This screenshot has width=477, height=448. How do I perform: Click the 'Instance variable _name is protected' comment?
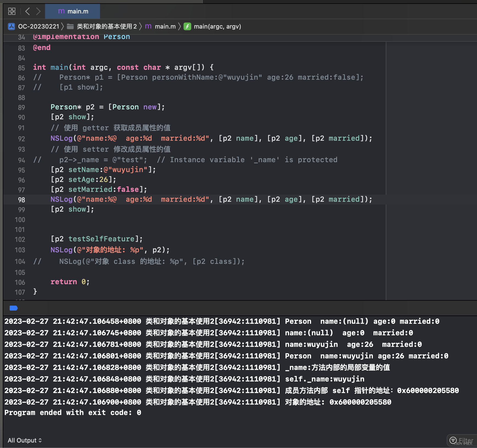point(247,160)
